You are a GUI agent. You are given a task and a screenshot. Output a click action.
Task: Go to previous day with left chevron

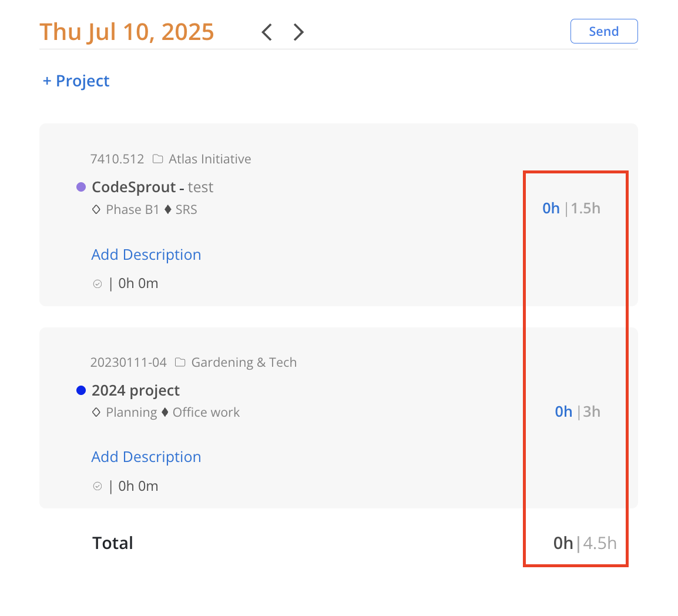pyautogui.click(x=267, y=32)
